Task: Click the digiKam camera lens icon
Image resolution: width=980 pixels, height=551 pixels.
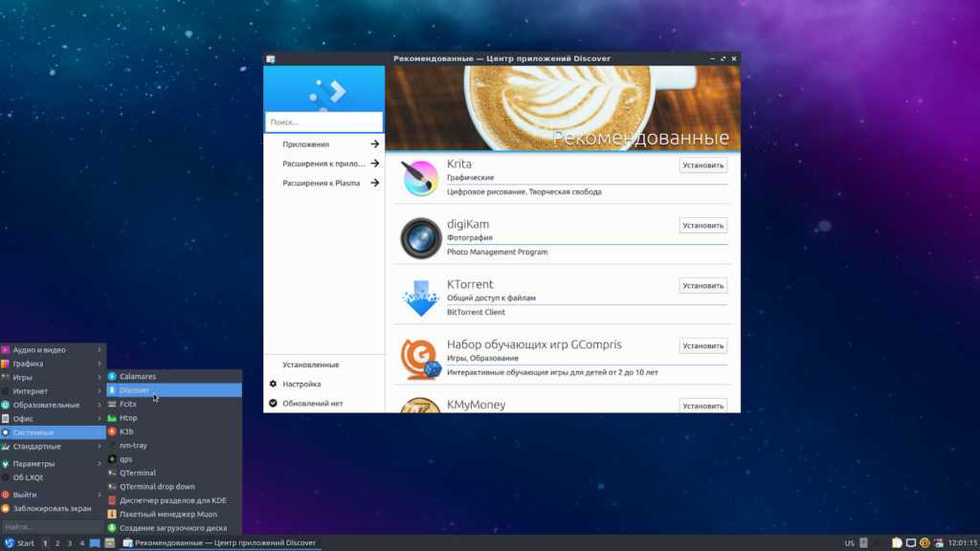Action: tap(419, 238)
